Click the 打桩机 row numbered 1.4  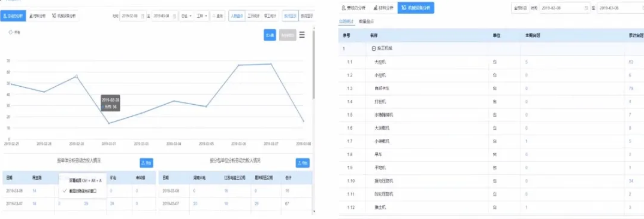tap(492, 101)
